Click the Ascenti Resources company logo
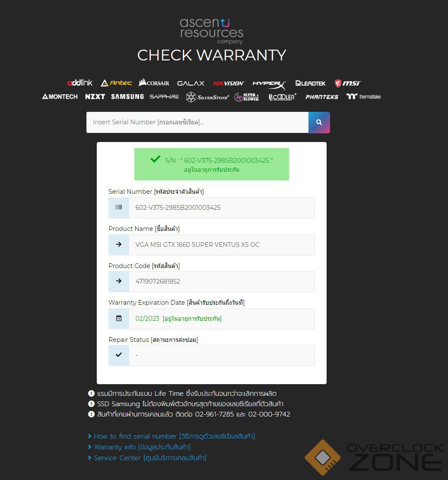This screenshot has height=480, width=448. coord(212,31)
